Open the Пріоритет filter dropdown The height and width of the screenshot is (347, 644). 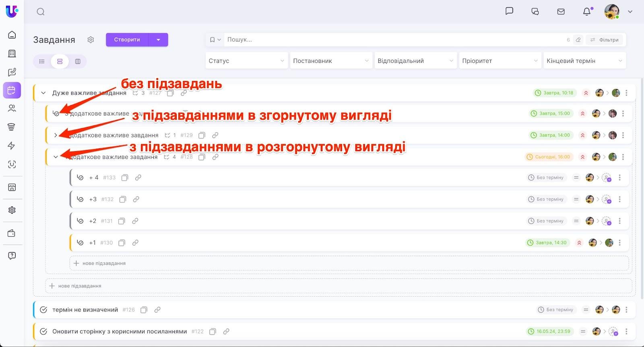coord(500,61)
